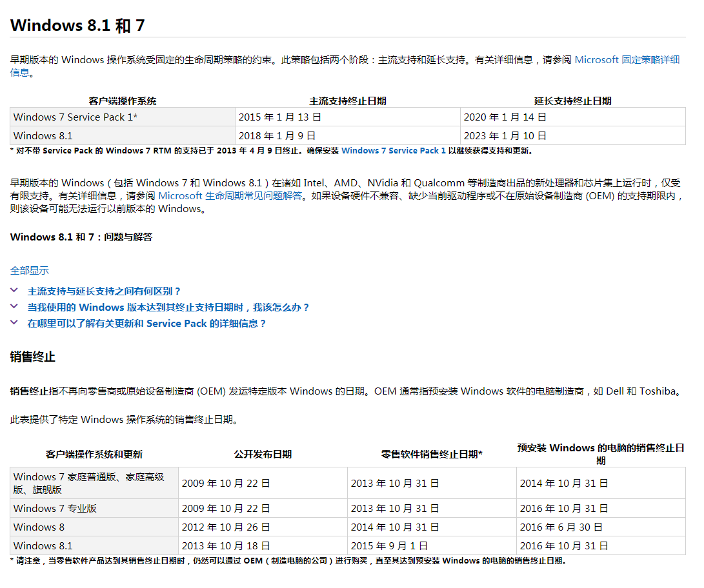Expand chevron beside 在哪里可以了解有关更新 question

tap(15, 324)
